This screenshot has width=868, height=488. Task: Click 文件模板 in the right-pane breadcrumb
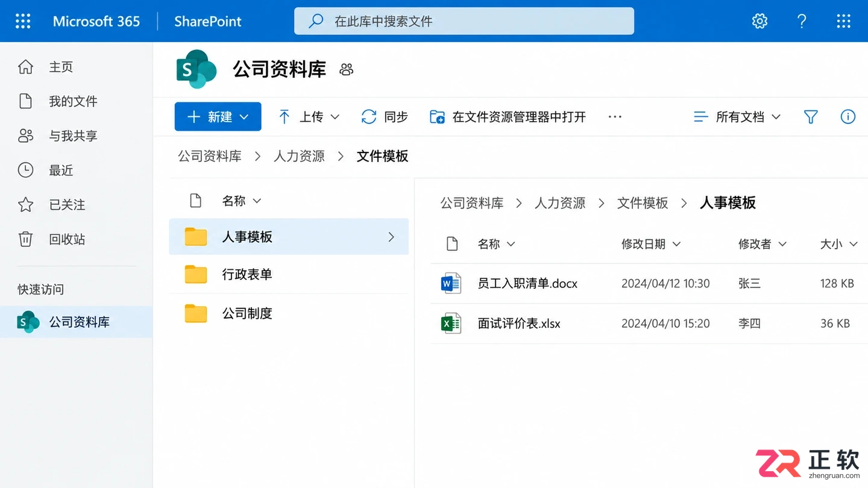point(643,203)
